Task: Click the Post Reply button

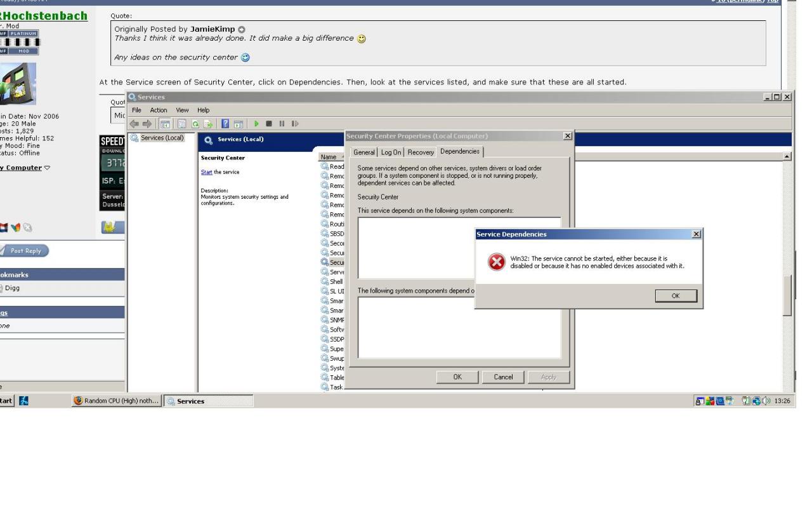Action: click(x=25, y=251)
